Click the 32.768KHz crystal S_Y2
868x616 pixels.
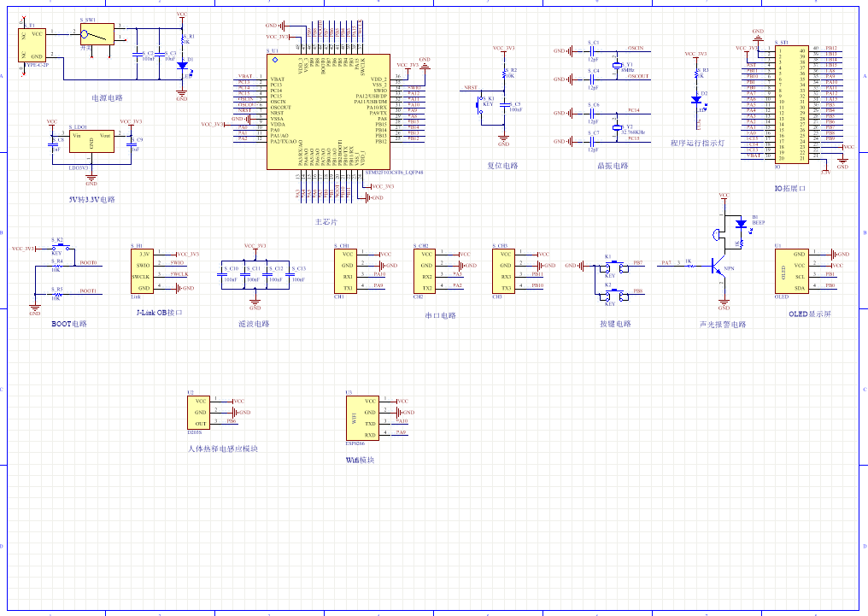click(617, 127)
